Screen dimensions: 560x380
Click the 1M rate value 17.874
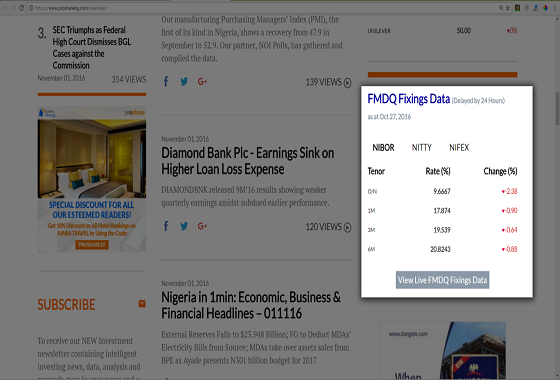pos(442,211)
